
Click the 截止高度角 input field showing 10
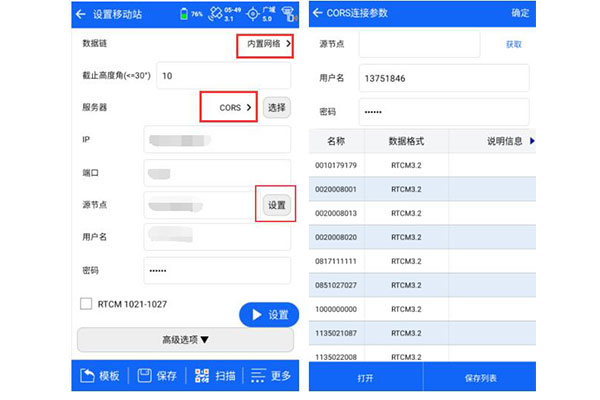click(222, 76)
